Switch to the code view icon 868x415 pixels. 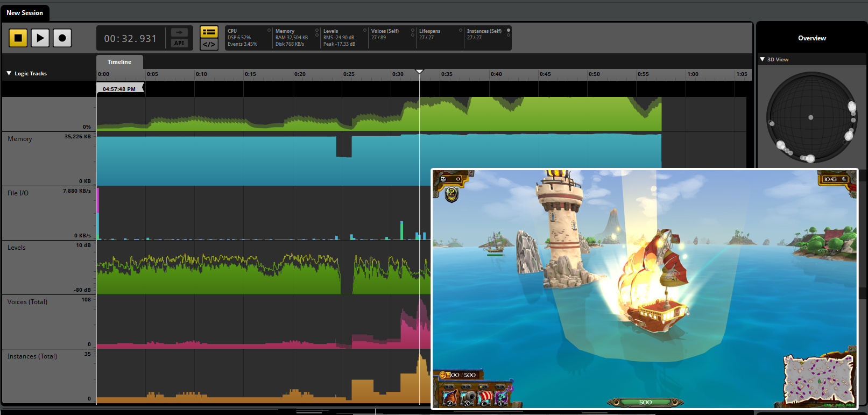[209, 44]
